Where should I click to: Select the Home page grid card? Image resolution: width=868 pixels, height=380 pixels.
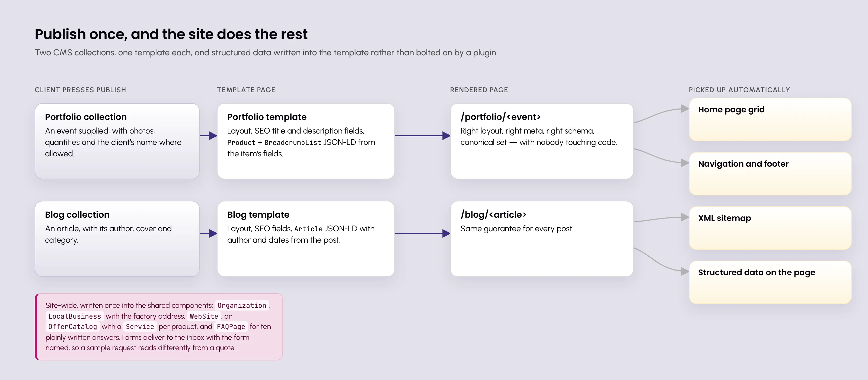coord(770,119)
